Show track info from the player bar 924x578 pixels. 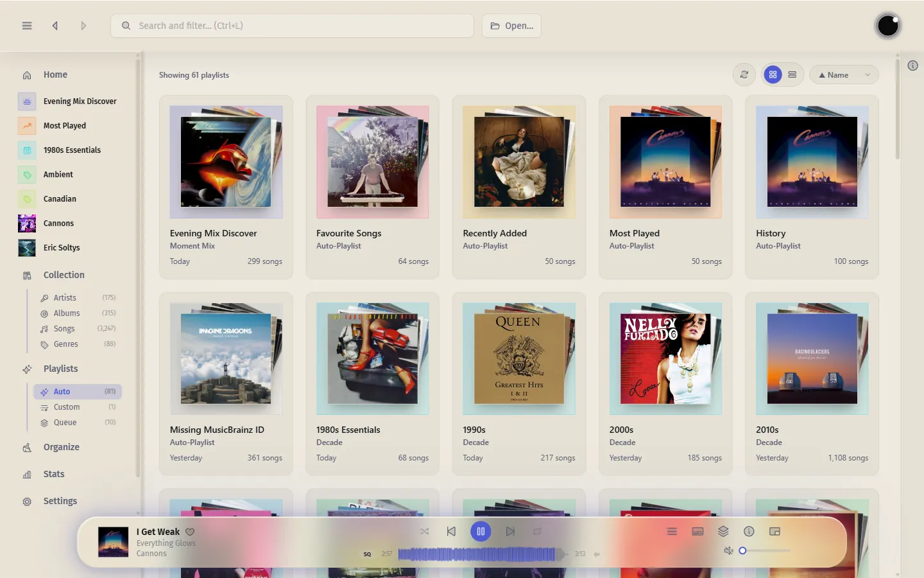point(749,532)
